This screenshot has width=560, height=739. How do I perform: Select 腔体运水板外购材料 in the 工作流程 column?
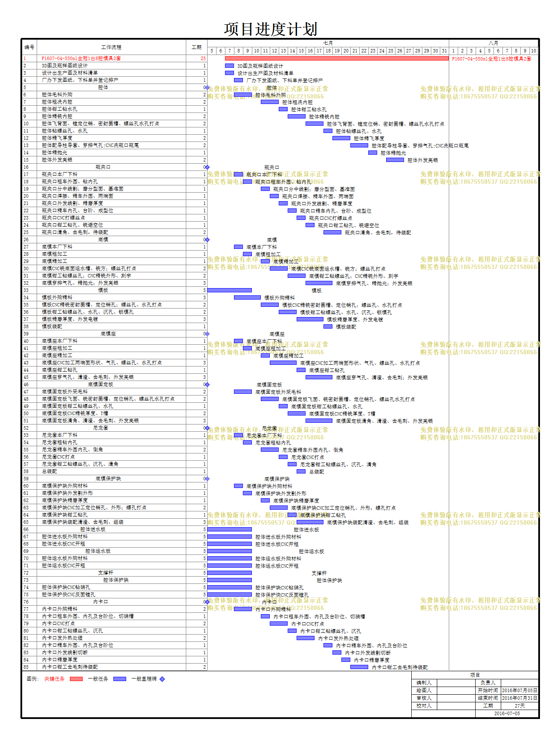point(65,558)
